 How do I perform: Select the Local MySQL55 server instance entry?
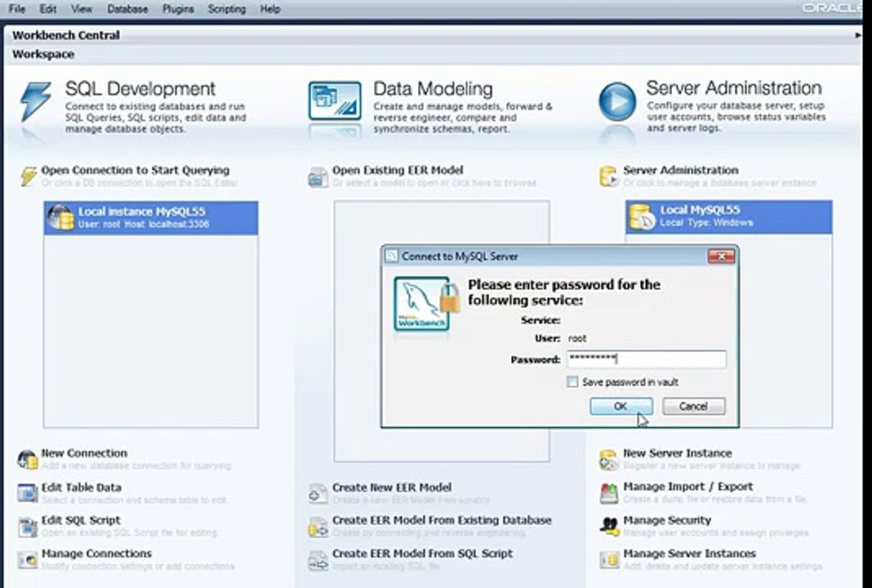729,217
